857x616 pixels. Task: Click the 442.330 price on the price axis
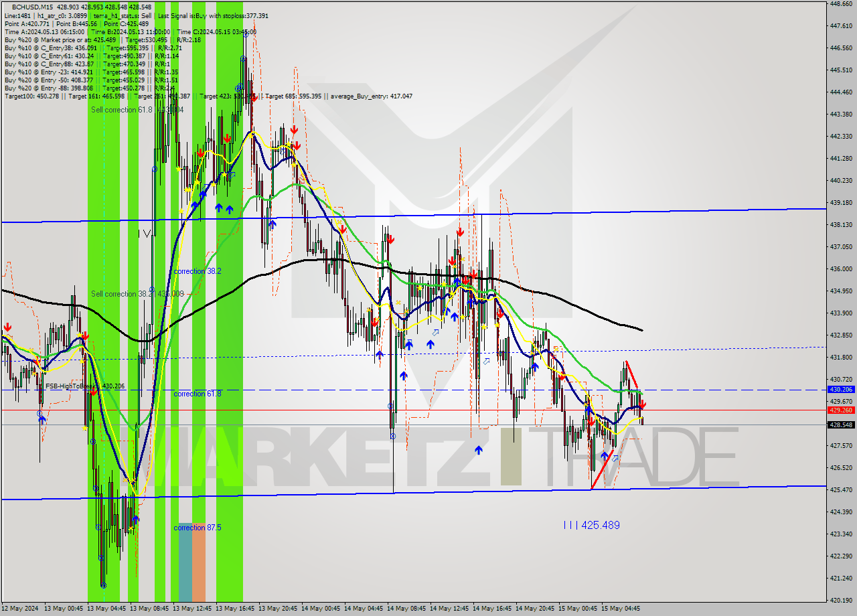840,136
